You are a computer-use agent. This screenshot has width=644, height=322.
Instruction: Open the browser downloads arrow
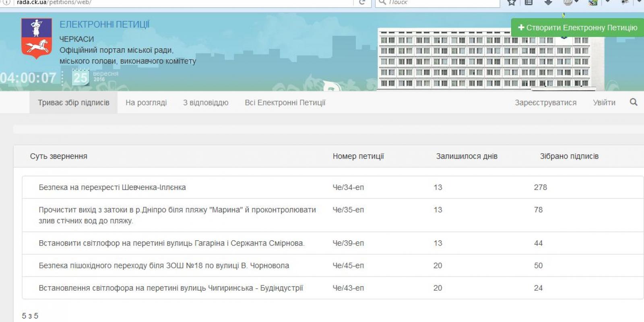pyautogui.click(x=548, y=2)
